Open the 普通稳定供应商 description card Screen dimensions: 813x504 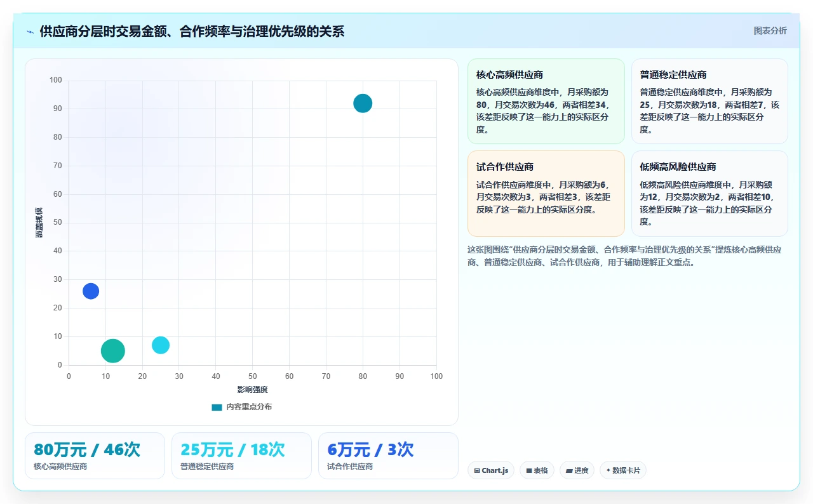tap(709, 102)
